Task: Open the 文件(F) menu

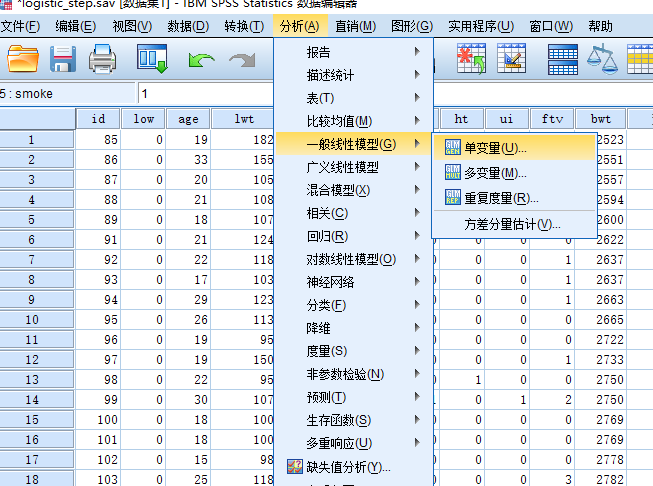Action: (x=20, y=26)
